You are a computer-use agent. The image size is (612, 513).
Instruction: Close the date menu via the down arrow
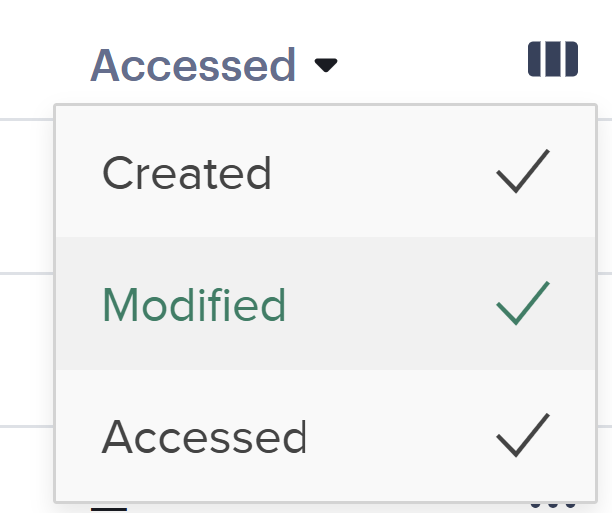tap(326, 66)
